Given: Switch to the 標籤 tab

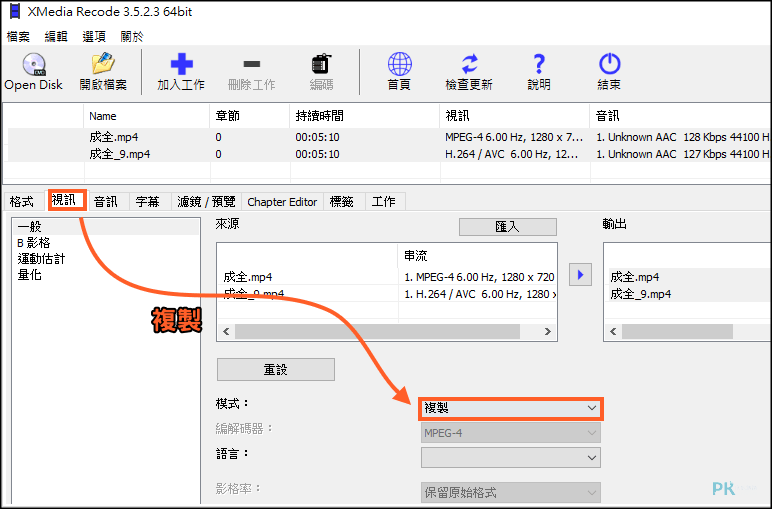Looking at the screenshot, I should (342, 202).
